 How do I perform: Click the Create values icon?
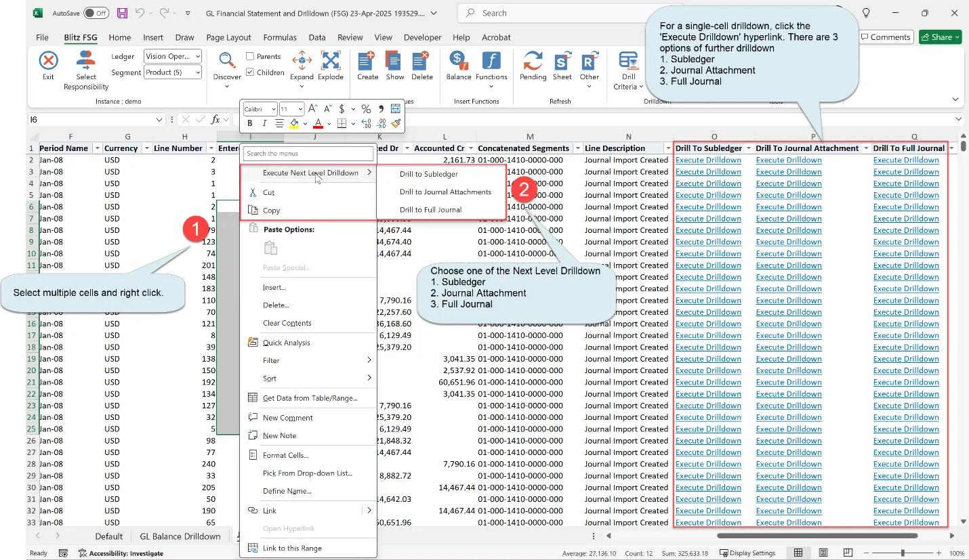click(367, 60)
